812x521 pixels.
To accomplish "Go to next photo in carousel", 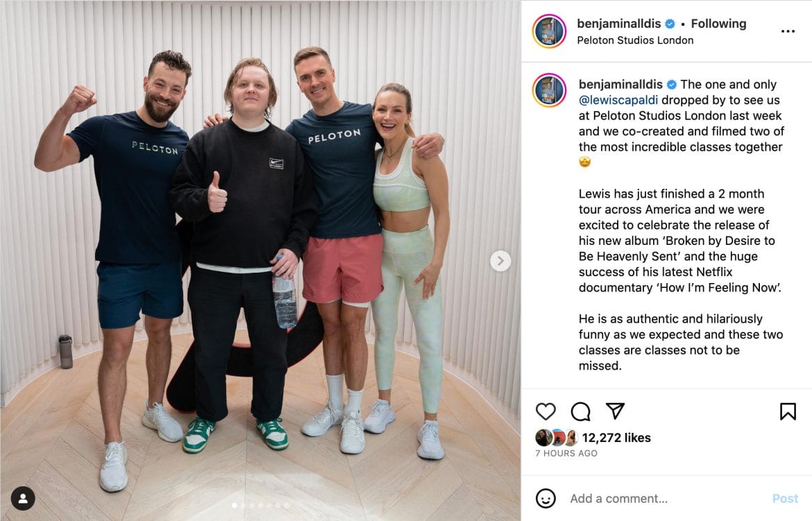I will [x=500, y=261].
